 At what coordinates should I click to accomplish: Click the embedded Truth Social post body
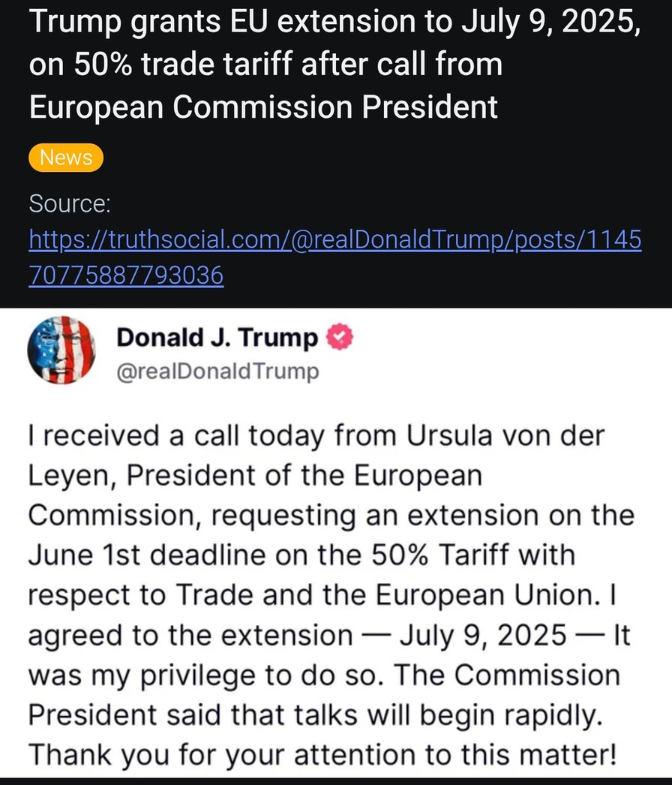coord(330,593)
